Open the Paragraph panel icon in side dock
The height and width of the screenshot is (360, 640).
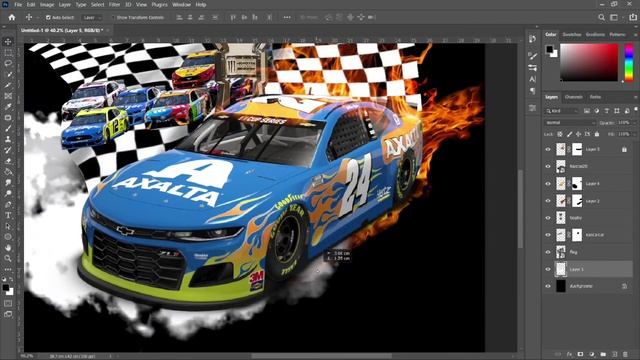coord(532,91)
